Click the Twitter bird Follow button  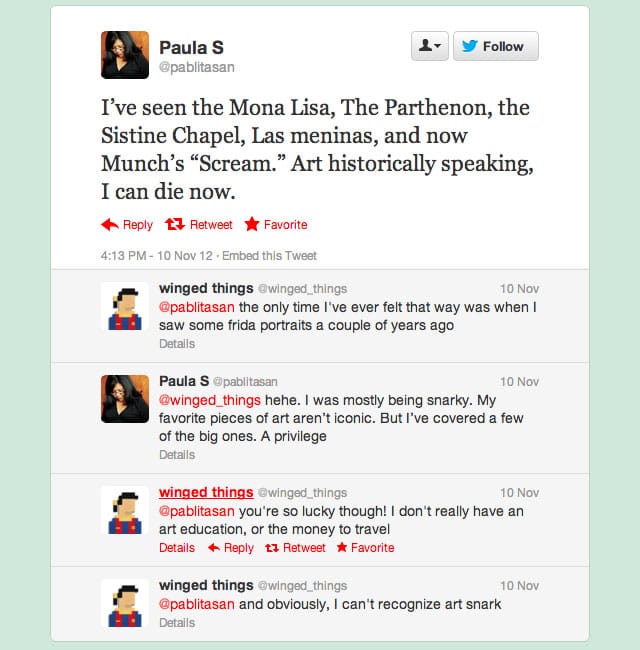tap(496, 46)
